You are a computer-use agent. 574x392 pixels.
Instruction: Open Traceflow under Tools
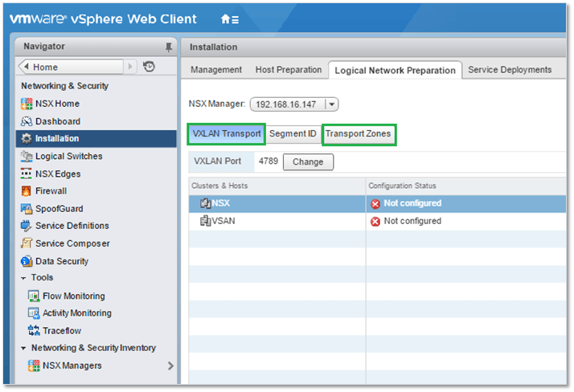point(62,331)
